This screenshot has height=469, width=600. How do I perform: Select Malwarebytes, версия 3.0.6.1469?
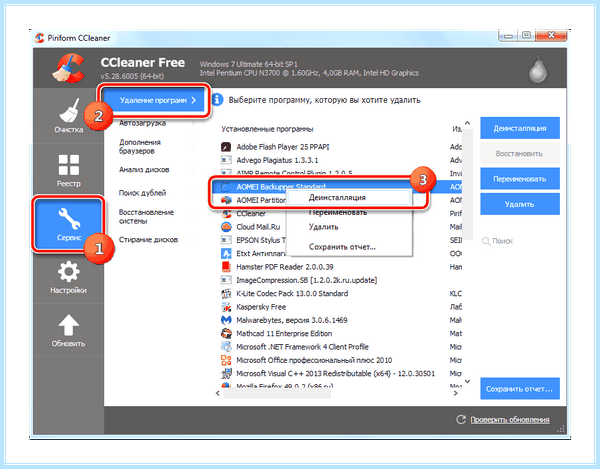click(292, 320)
